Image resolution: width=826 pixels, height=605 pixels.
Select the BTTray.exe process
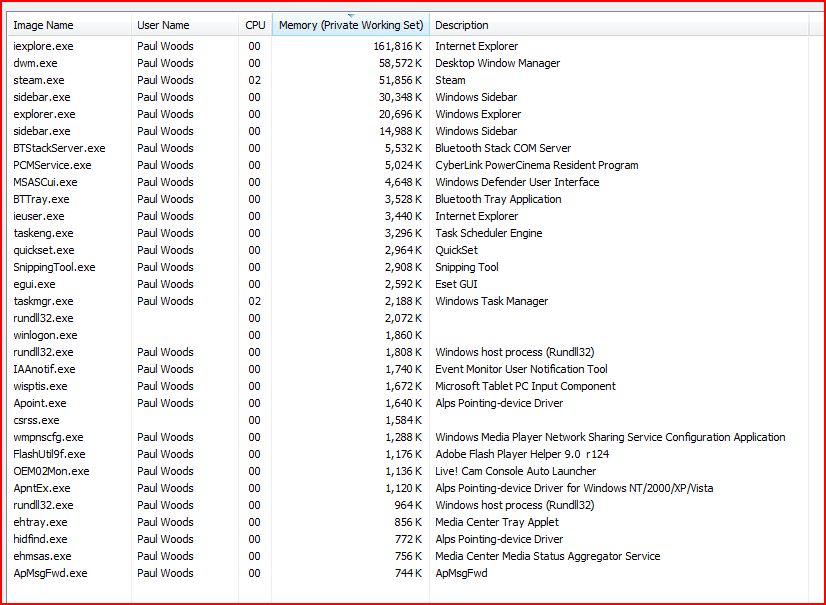[41, 199]
